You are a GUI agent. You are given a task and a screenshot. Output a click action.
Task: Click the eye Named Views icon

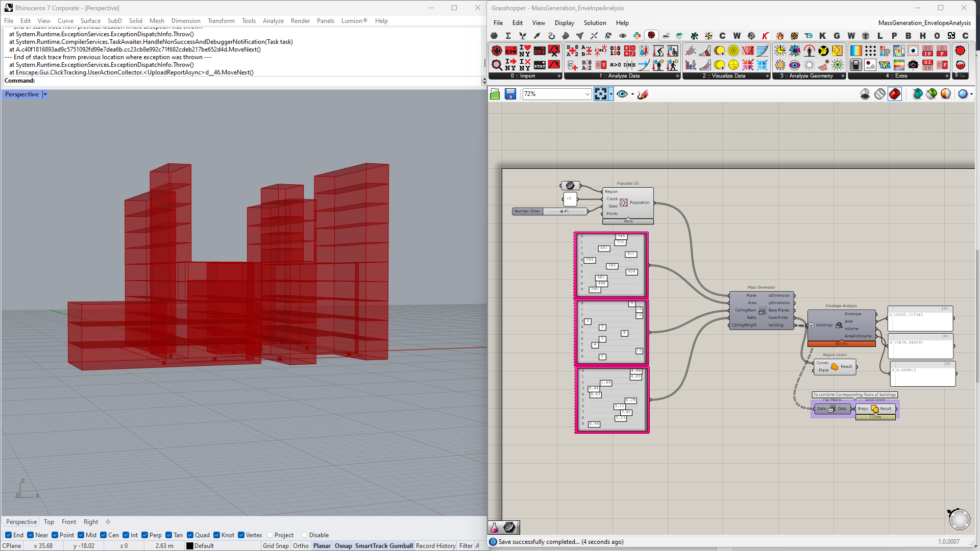click(x=622, y=94)
